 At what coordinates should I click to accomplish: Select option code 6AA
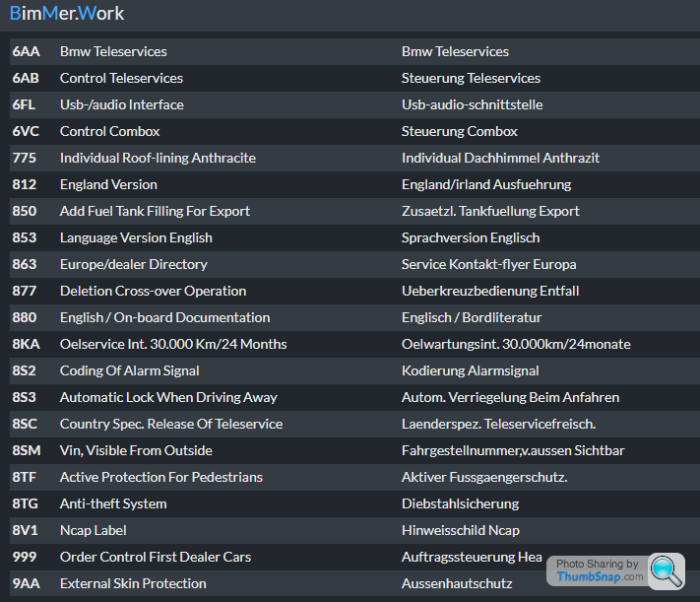click(26, 51)
